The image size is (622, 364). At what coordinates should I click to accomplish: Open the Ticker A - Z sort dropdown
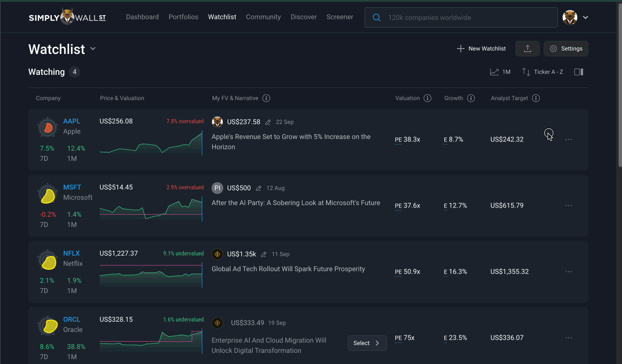[543, 72]
